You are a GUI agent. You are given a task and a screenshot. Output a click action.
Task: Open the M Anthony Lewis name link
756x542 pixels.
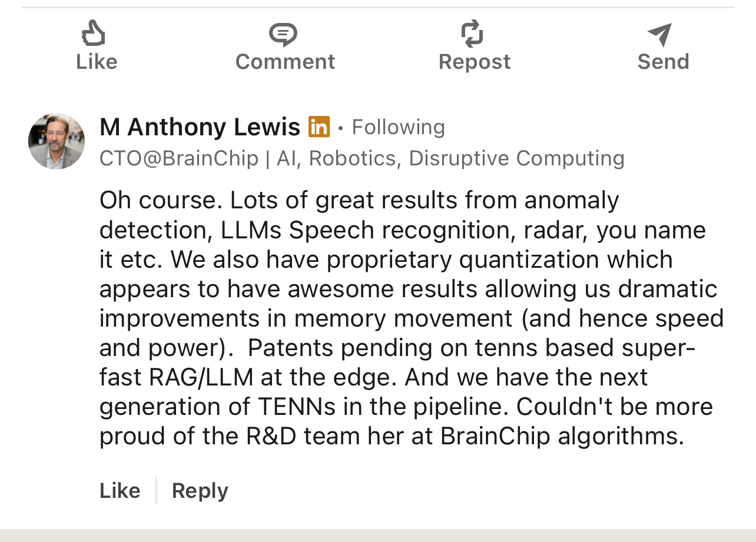200,127
